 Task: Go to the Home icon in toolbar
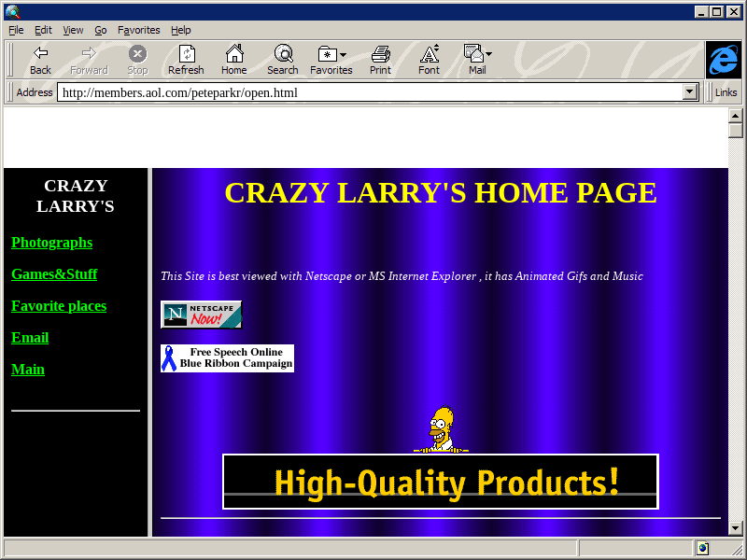click(x=234, y=54)
